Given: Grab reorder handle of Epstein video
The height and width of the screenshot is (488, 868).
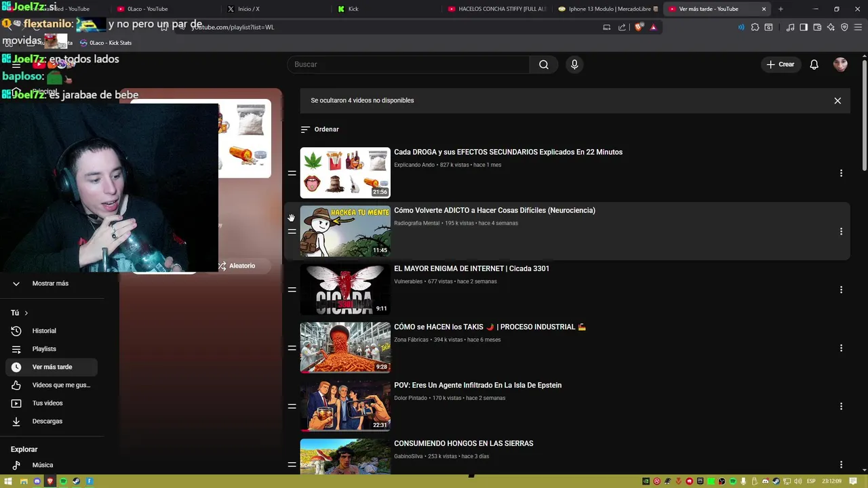Looking at the screenshot, I should (292, 406).
